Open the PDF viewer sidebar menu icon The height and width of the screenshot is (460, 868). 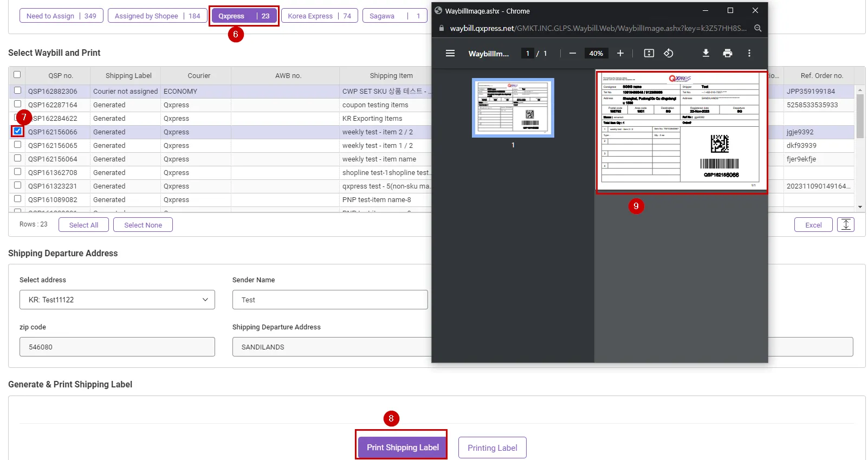click(450, 53)
